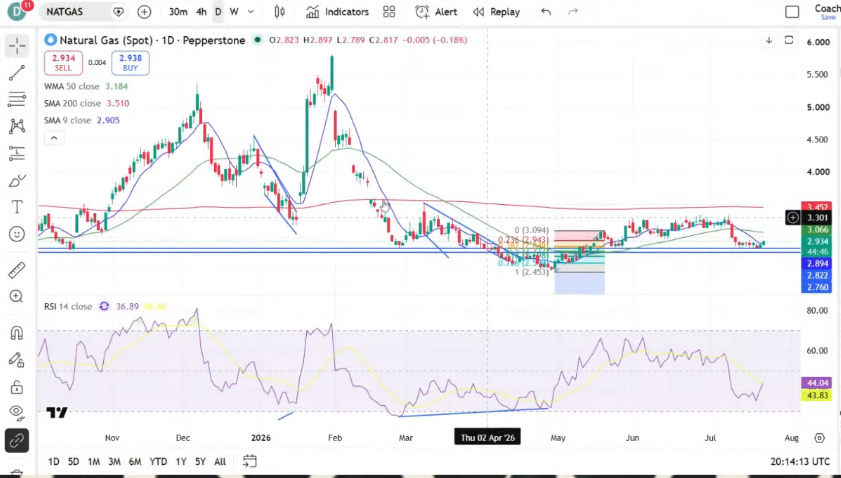
Task: Open the user profile avatar
Action: click(17, 12)
